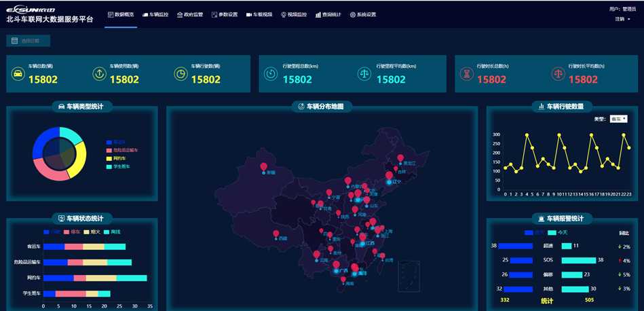This screenshot has width=644, height=311.
Task: Click the 505 total under alarm statistics
Action: click(x=590, y=300)
